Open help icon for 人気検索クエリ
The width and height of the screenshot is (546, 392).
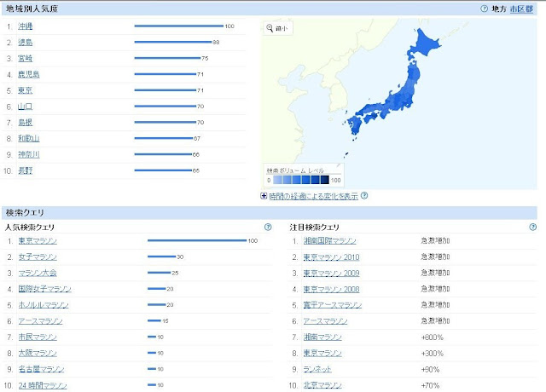click(268, 228)
